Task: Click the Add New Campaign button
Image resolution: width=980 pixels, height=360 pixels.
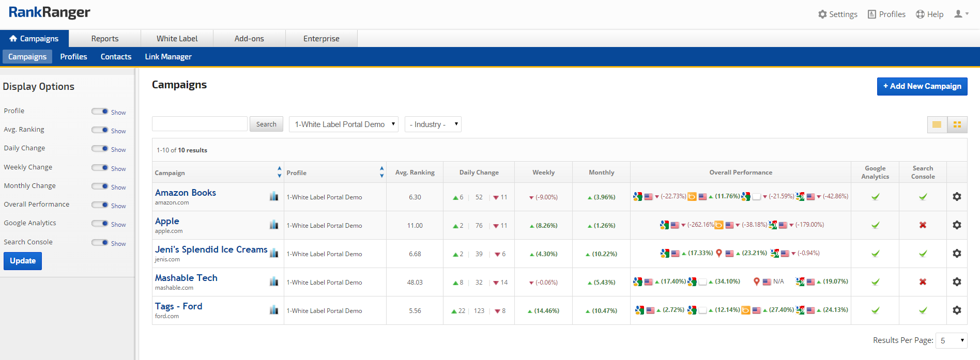Action: (x=922, y=86)
